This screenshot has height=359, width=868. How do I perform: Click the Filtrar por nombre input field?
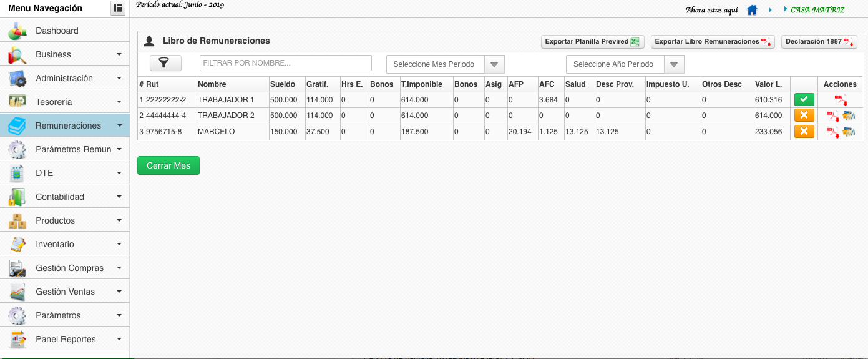point(285,63)
